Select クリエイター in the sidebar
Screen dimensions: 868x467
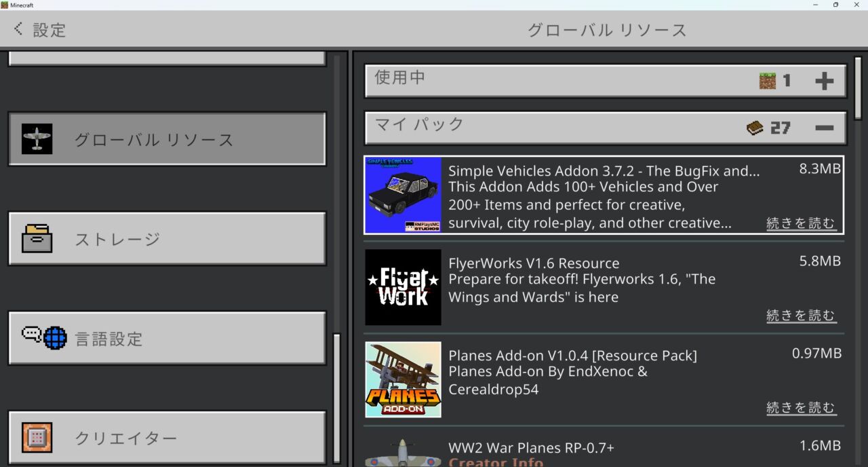(x=167, y=438)
